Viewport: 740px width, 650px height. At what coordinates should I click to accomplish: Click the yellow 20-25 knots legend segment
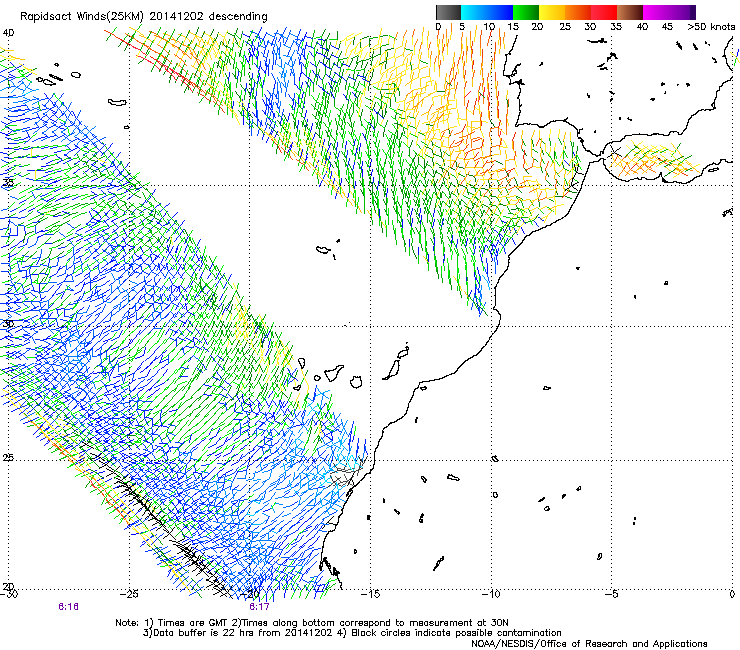click(552, 12)
